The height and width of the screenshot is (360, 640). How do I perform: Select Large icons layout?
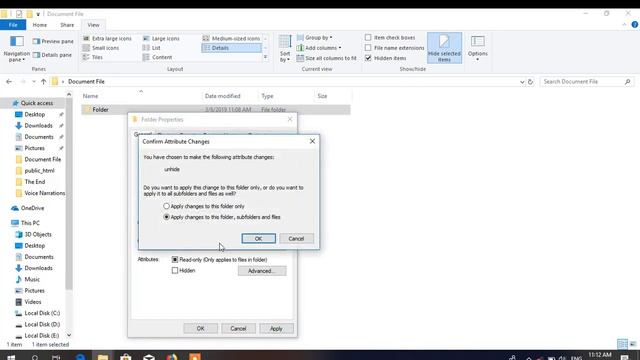tap(161, 38)
